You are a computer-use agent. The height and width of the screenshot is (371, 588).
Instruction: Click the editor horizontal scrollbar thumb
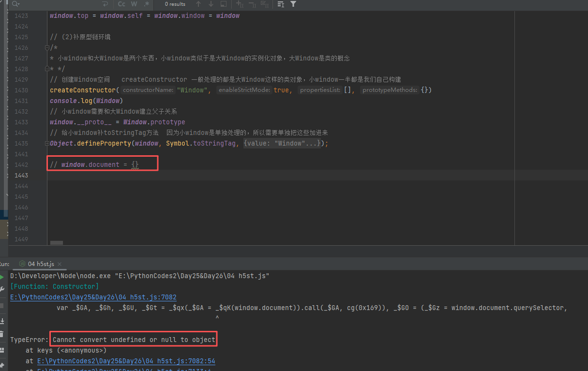(57, 243)
